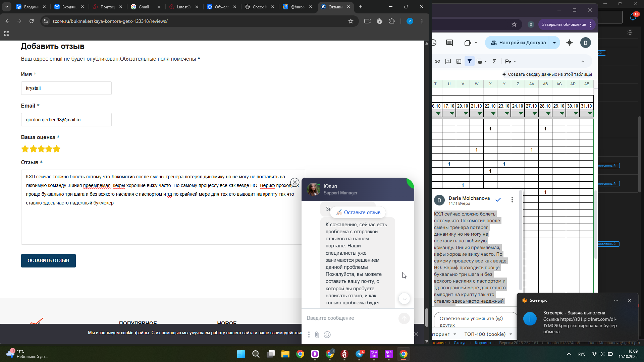The width and height of the screenshot is (644, 362).
Task: Open comments history icon in Sheets
Action: pos(449,43)
